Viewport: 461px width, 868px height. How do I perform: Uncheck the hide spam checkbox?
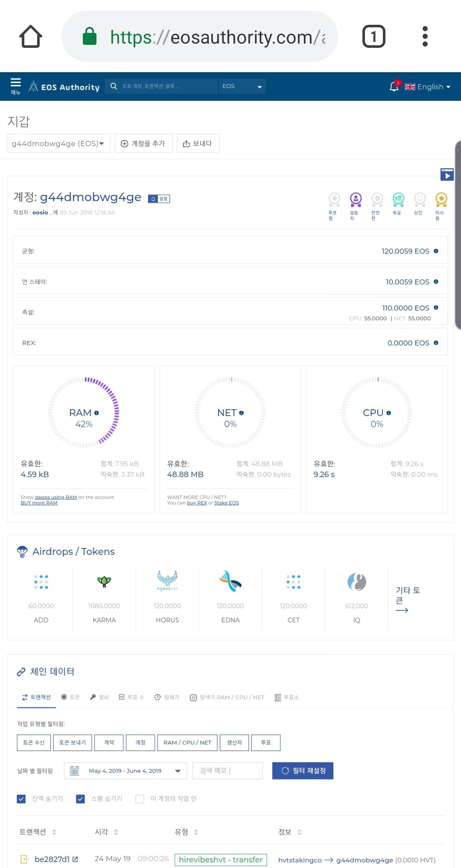[x=80, y=799]
